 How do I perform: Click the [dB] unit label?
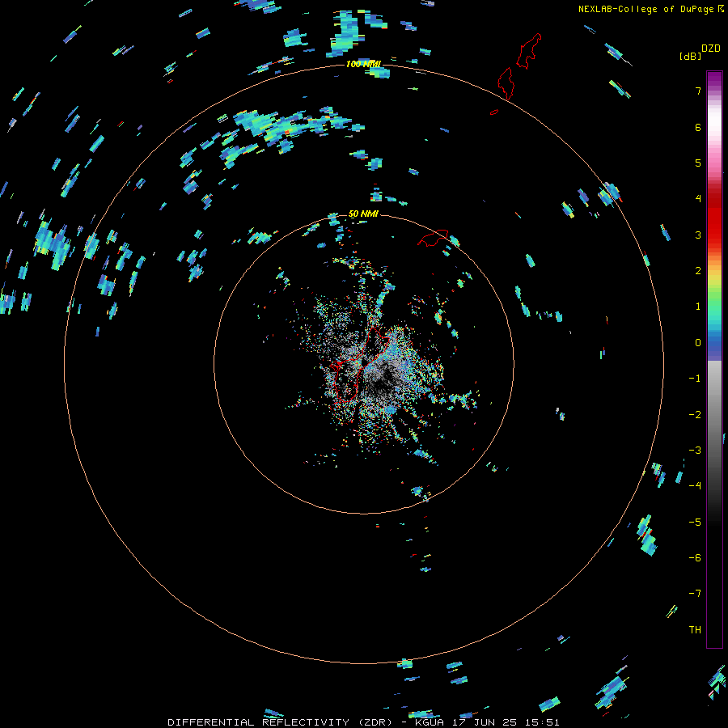pos(690,56)
